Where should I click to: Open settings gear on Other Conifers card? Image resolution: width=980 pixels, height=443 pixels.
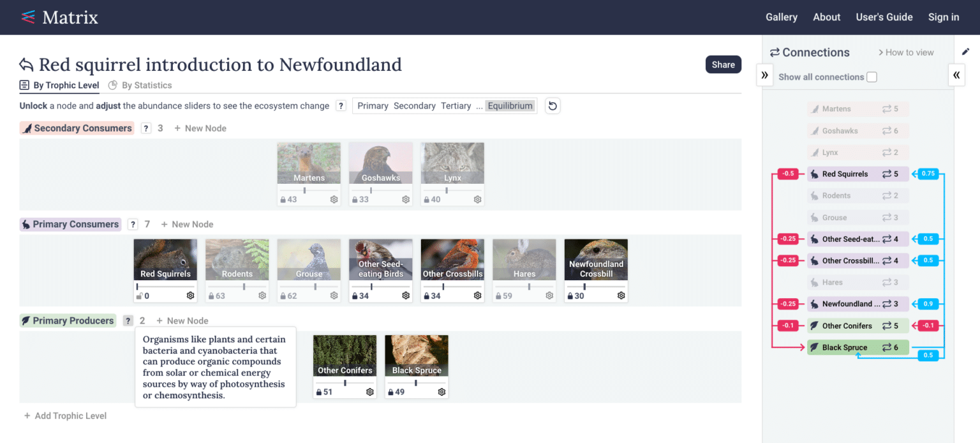click(370, 392)
